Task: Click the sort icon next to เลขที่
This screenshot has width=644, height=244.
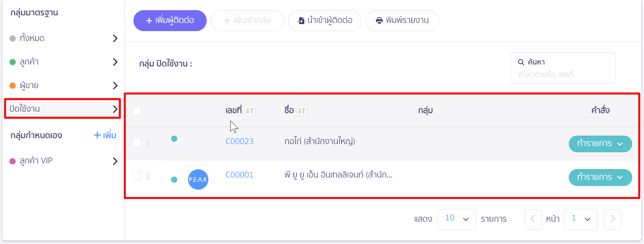Action: pyautogui.click(x=250, y=110)
